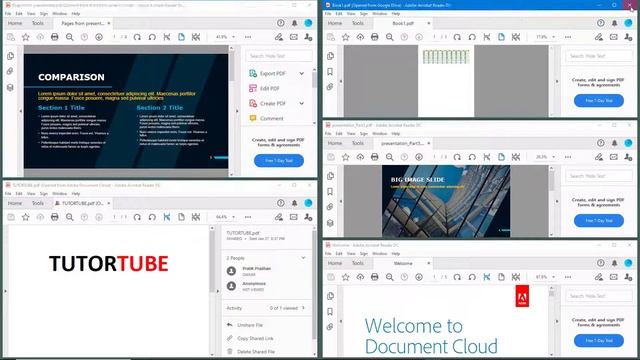Toggle fit-width scrolling in Welcome window
The height and width of the screenshot is (360, 640).
487,277
